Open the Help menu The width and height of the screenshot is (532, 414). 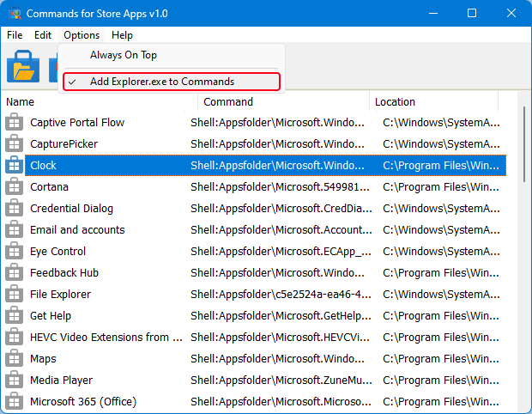(x=122, y=35)
